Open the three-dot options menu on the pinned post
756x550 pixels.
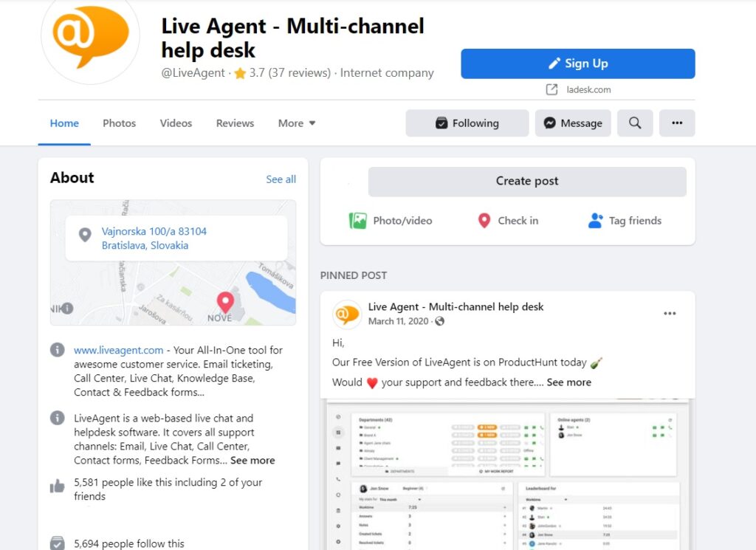[x=670, y=313]
